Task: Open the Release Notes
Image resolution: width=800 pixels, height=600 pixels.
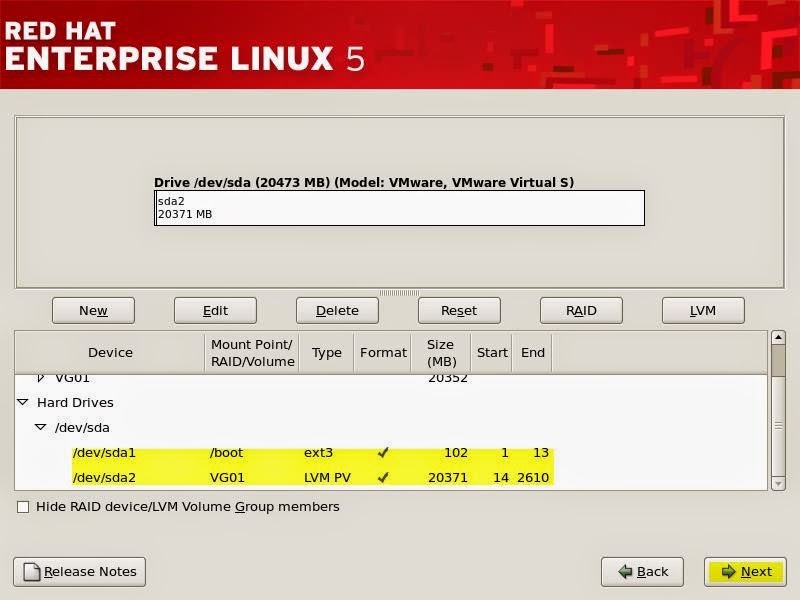Action: pyautogui.click(x=78, y=572)
